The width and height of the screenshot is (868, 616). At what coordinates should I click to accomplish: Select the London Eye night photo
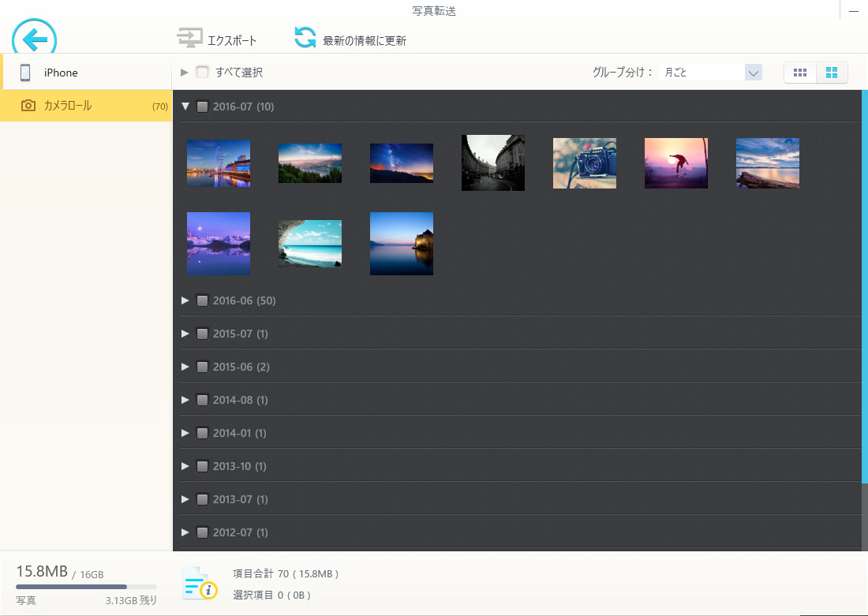[219, 163]
